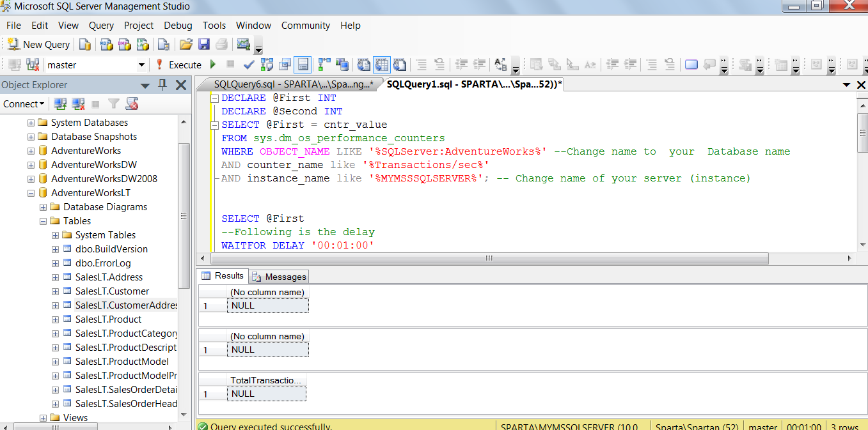The height and width of the screenshot is (430, 868).
Task: Click the Disconnect icon in Object Explorer
Action: tap(79, 104)
